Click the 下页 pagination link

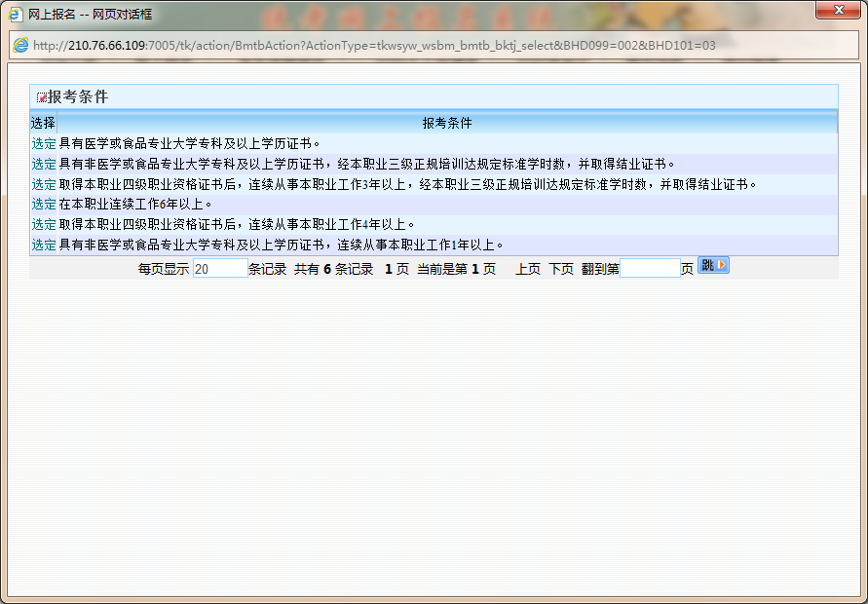[x=558, y=266]
